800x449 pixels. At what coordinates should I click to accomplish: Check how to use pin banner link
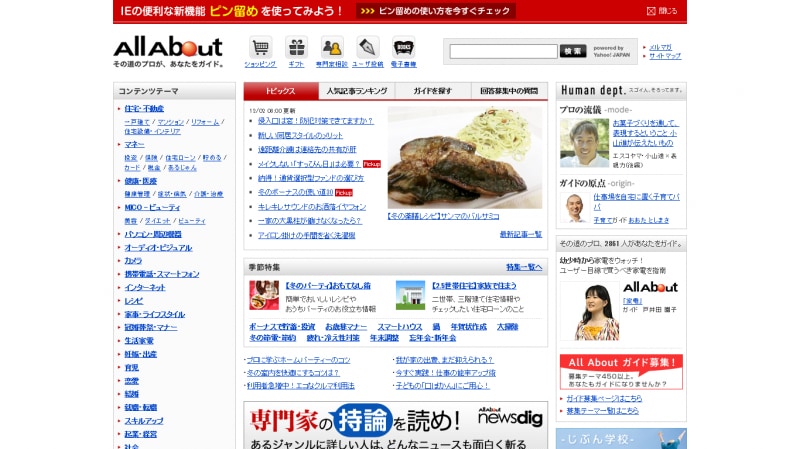(x=436, y=11)
